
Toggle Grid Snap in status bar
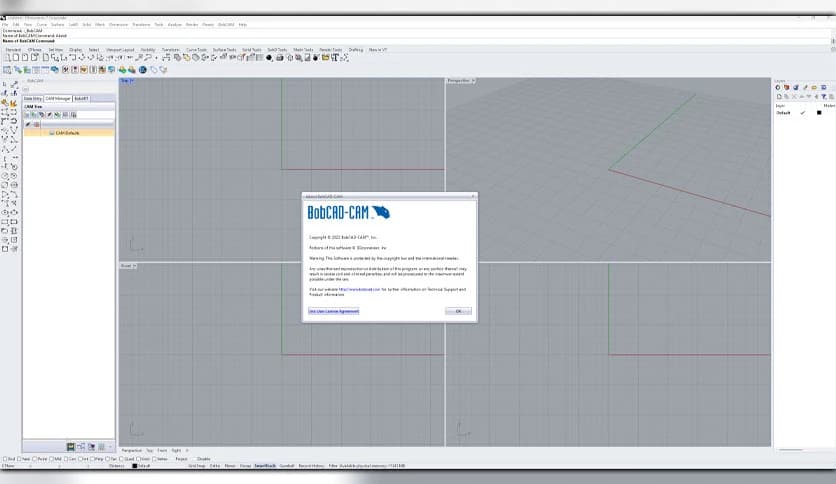click(x=197, y=466)
